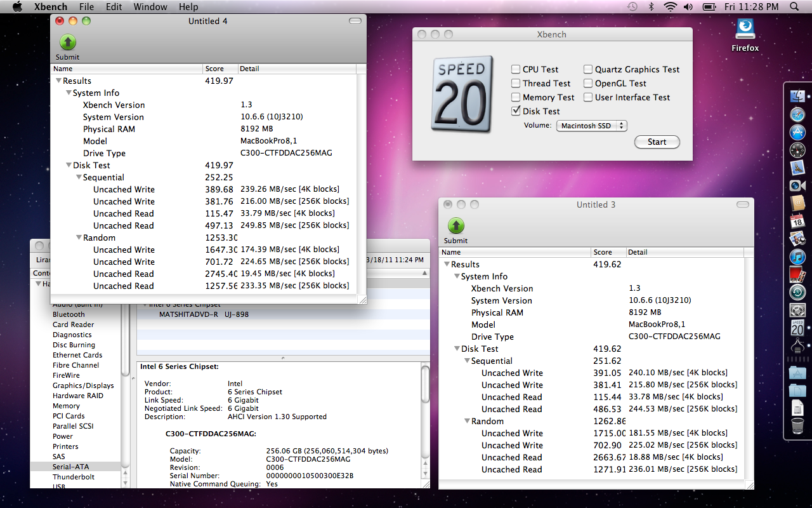Open Finder from the Dock

pyautogui.click(x=797, y=97)
